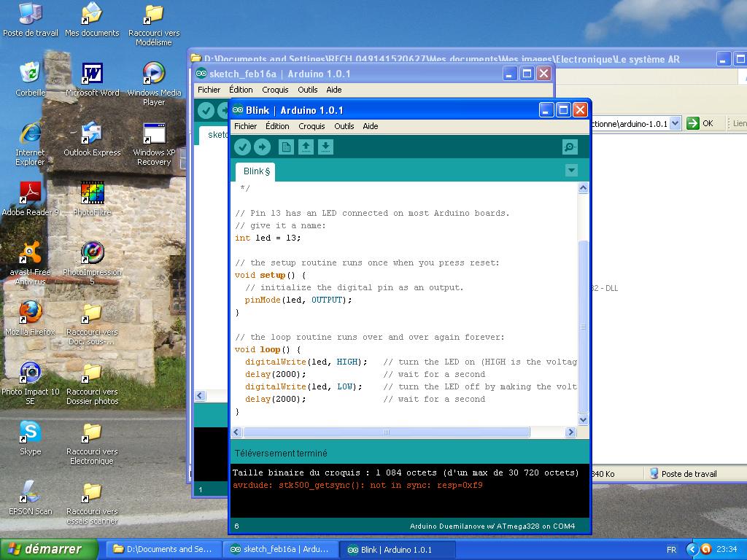Click the Save sketch down-arrow icon
This screenshot has height=560, width=747.
point(325,147)
